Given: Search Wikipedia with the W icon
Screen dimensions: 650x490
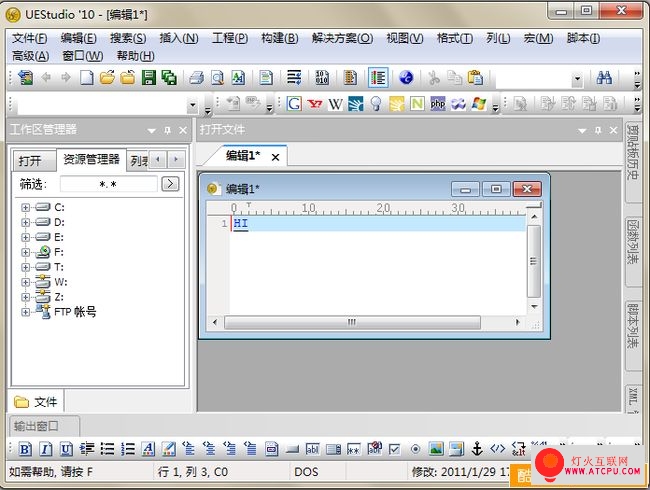Looking at the screenshot, I should [x=335, y=103].
